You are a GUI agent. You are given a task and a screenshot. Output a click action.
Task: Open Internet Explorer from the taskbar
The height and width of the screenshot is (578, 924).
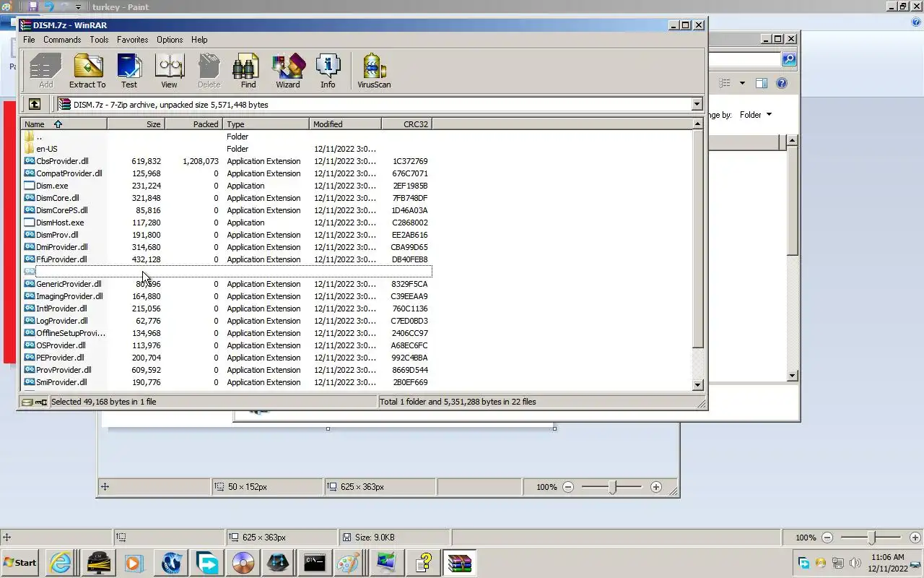point(61,562)
